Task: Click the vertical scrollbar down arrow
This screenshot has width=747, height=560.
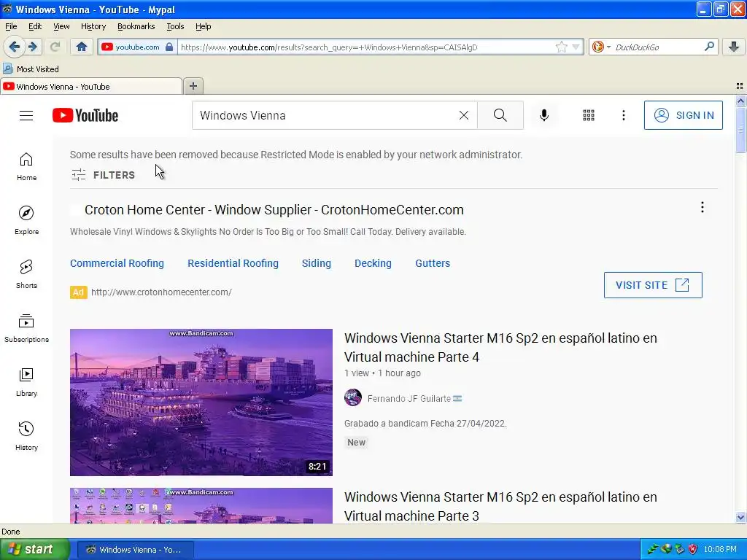Action: (740, 517)
